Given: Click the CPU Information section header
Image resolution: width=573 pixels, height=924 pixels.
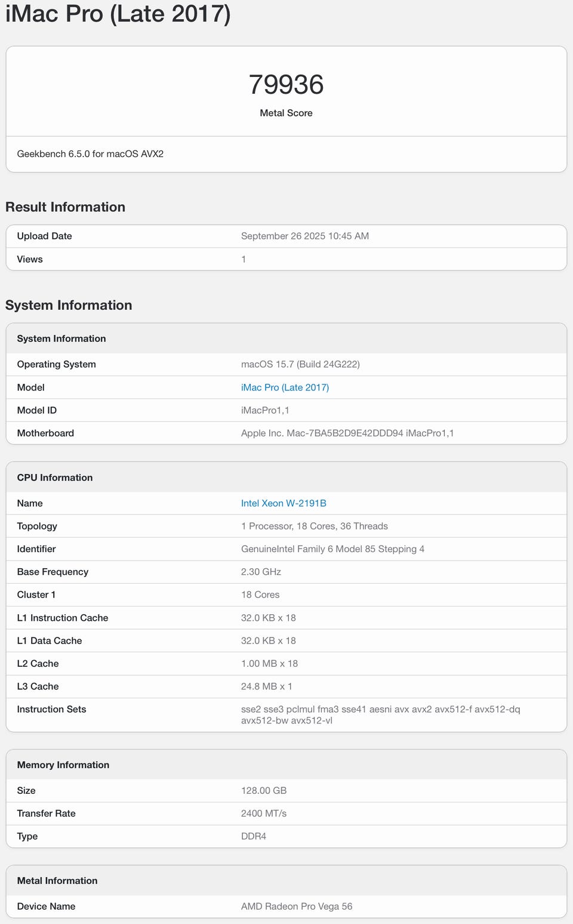Looking at the screenshot, I should [55, 478].
